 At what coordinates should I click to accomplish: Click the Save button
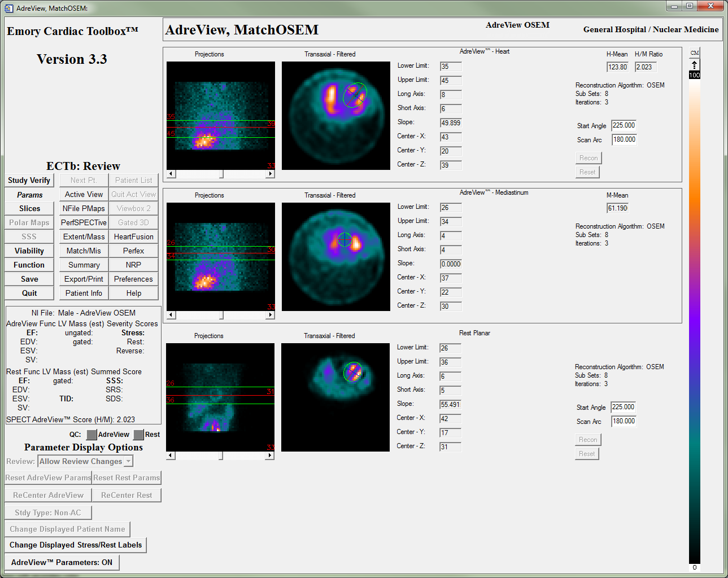tap(29, 279)
